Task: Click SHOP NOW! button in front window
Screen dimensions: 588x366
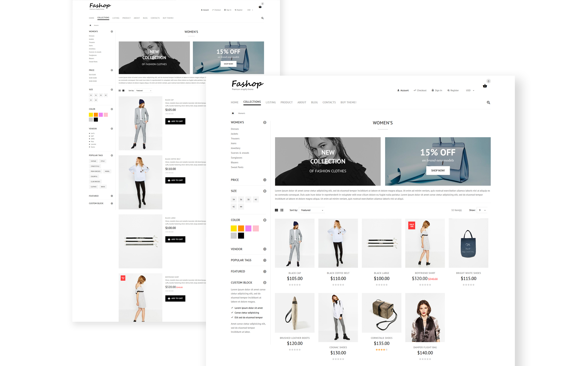Action: 438,170
